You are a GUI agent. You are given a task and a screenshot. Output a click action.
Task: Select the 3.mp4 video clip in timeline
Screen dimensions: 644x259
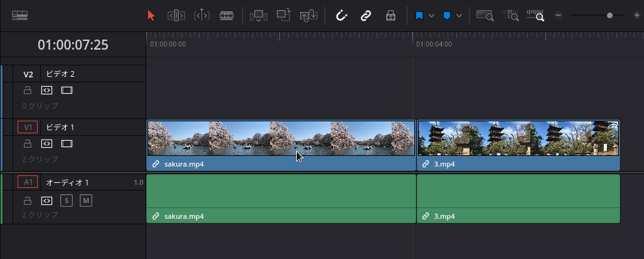click(x=518, y=146)
